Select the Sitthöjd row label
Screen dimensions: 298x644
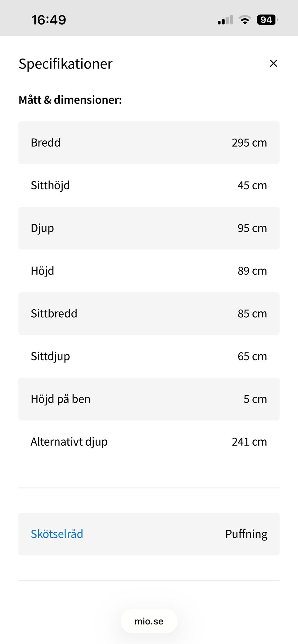pyautogui.click(x=50, y=185)
